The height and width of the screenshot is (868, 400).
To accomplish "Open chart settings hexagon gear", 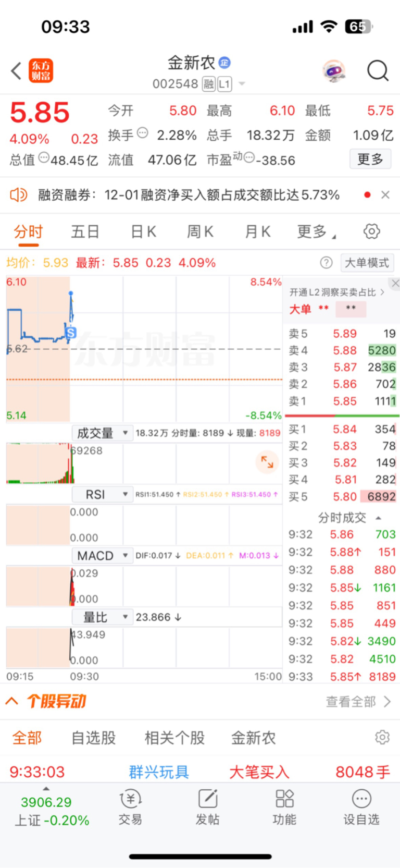I will tap(372, 231).
